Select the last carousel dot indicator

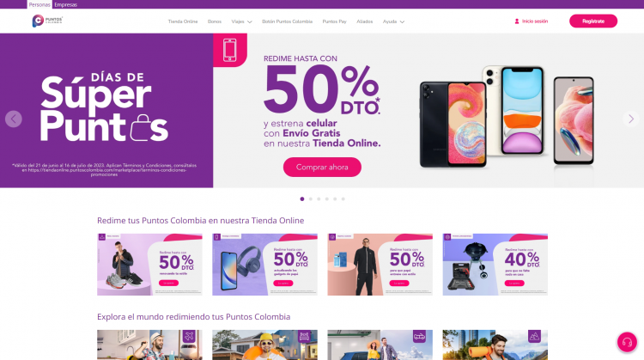[x=343, y=199]
